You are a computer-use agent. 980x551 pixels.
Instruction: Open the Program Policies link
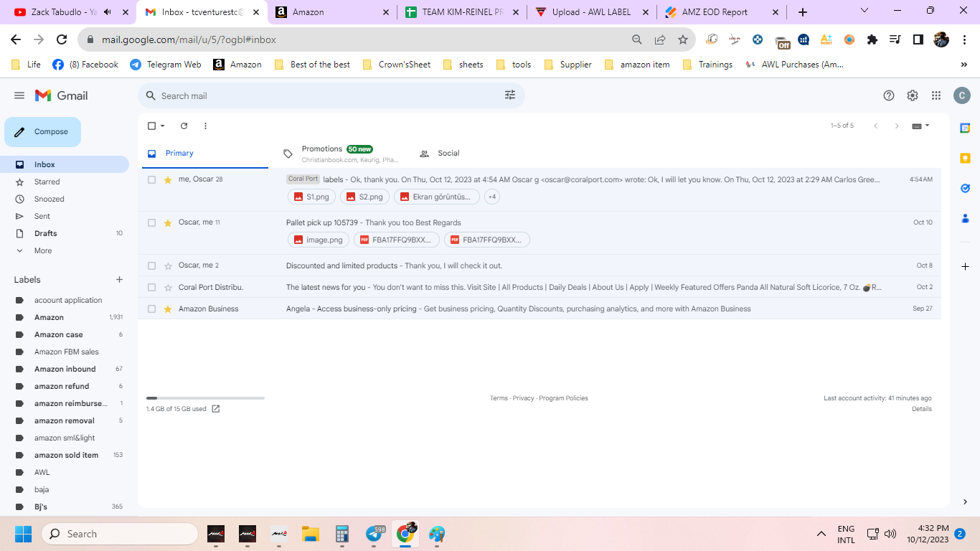pos(563,398)
